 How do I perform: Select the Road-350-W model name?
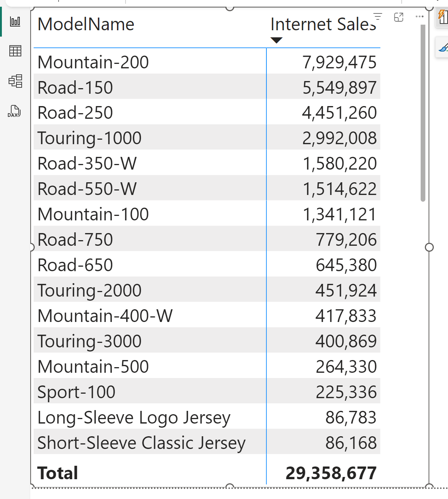tap(87, 164)
